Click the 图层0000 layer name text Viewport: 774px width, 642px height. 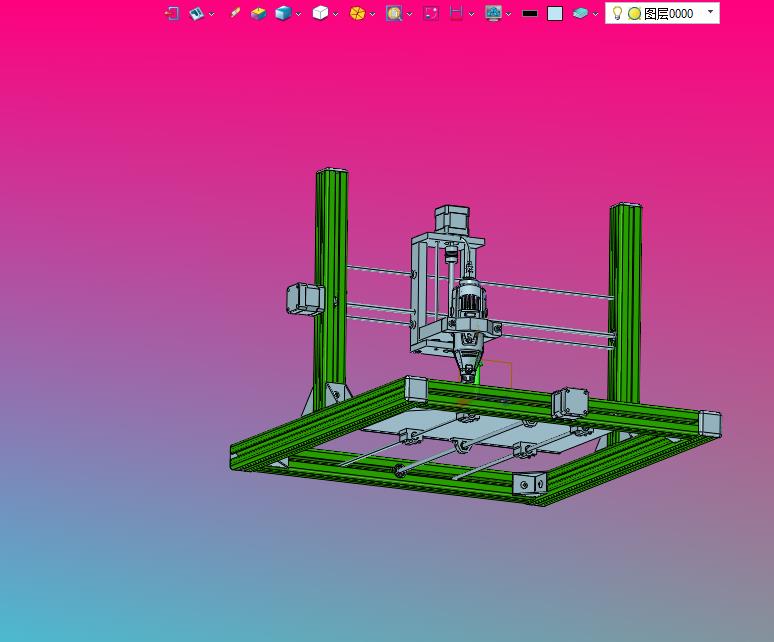[668, 14]
